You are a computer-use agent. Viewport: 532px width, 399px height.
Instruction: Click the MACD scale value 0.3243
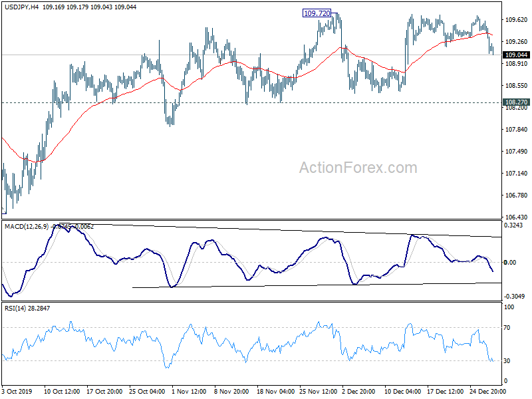tap(513, 225)
